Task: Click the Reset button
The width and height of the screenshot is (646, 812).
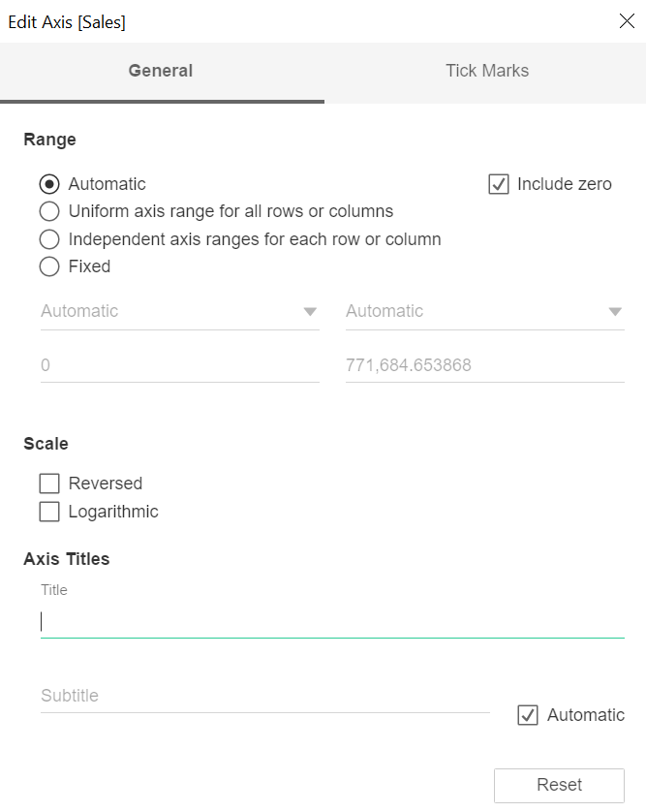Action: click(x=559, y=785)
